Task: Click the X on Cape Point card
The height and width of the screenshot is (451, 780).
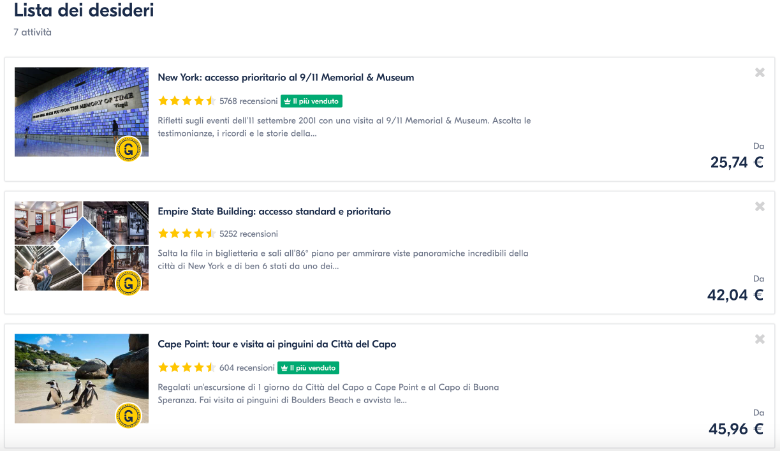Action: [x=760, y=340]
